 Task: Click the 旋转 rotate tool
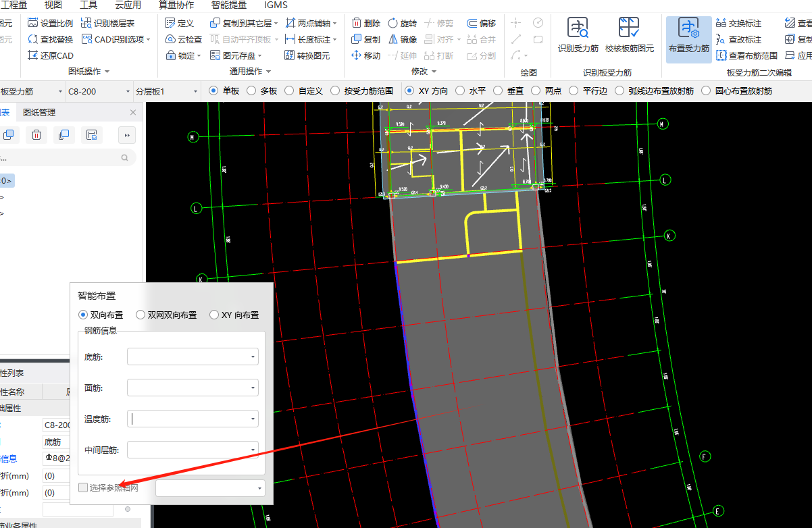click(393, 23)
